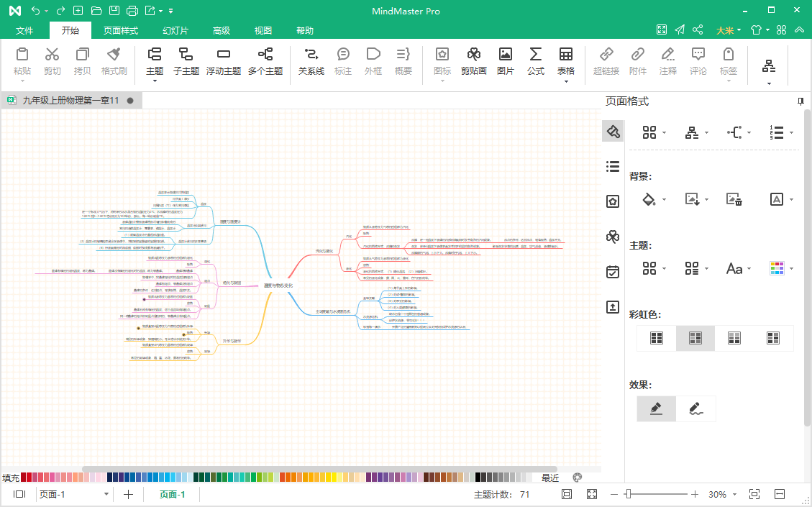Click the Comment (评论) icon
The width and height of the screenshot is (812, 507).
tap(698, 55)
